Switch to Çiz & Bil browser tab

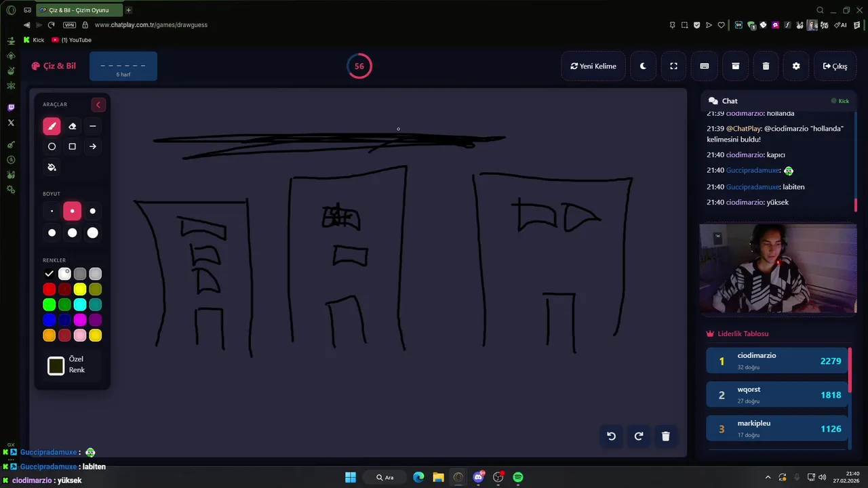click(x=78, y=10)
